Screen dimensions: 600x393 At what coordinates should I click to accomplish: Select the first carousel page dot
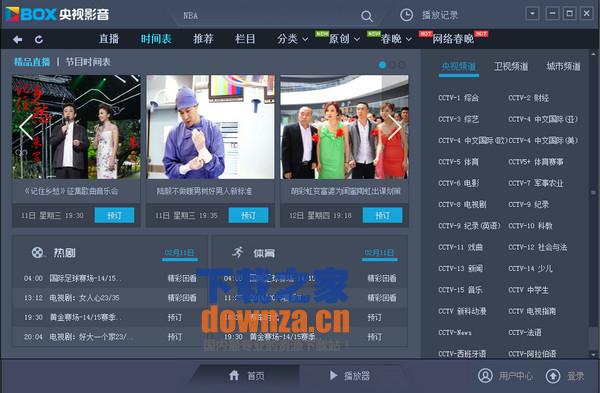coord(382,65)
